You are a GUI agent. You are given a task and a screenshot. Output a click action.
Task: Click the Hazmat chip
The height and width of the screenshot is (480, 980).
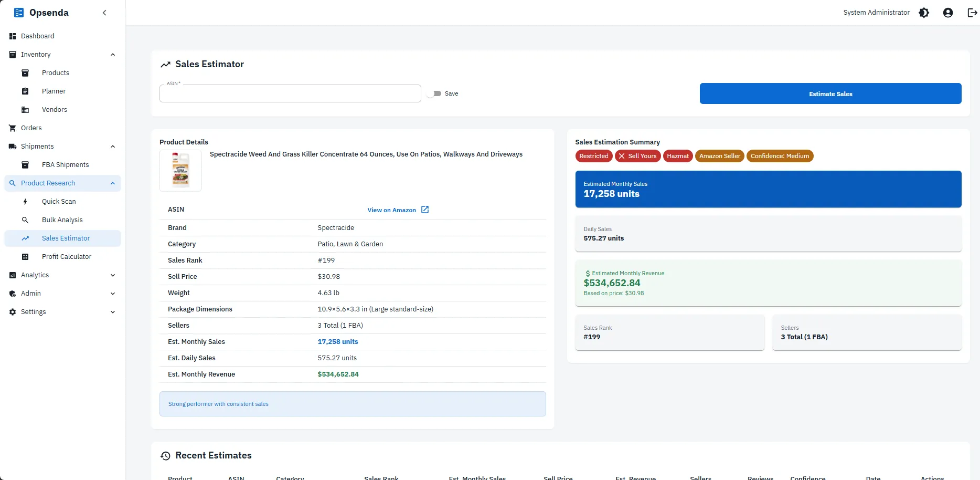click(678, 156)
